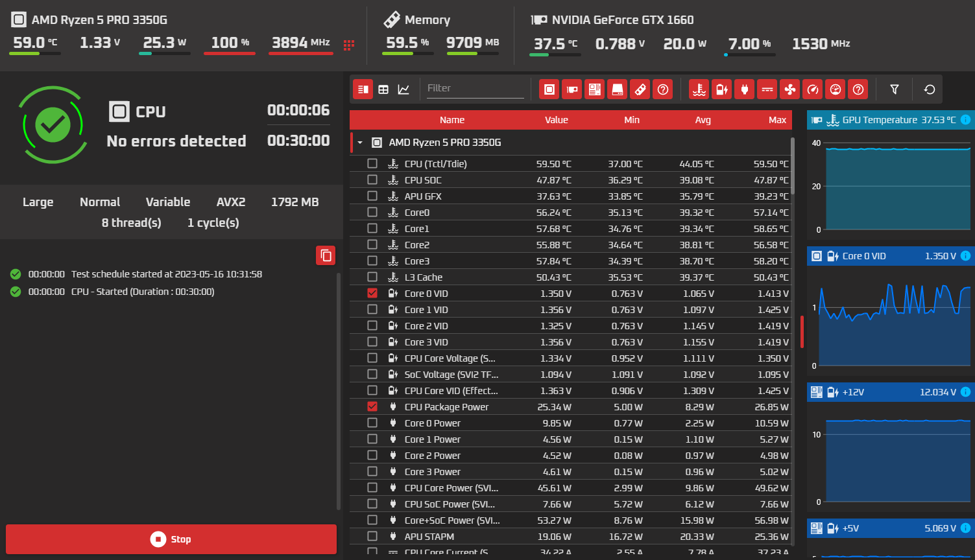Image resolution: width=975 pixels, height=560 pixels.
Task: Toggle the unknown-source filter beside the memory filter
Action: [662, 89]
